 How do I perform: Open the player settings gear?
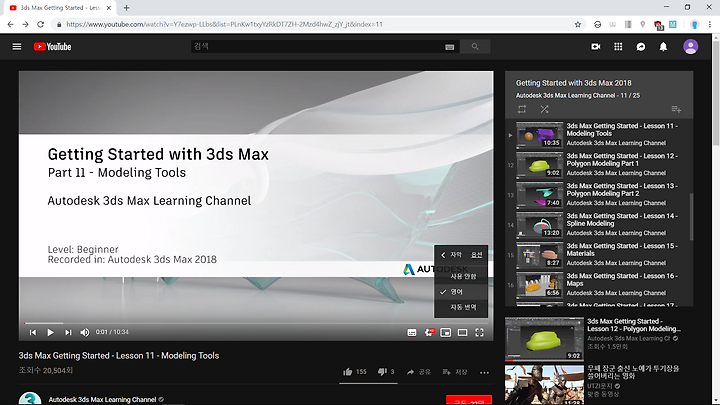click(x=429, y=332)
